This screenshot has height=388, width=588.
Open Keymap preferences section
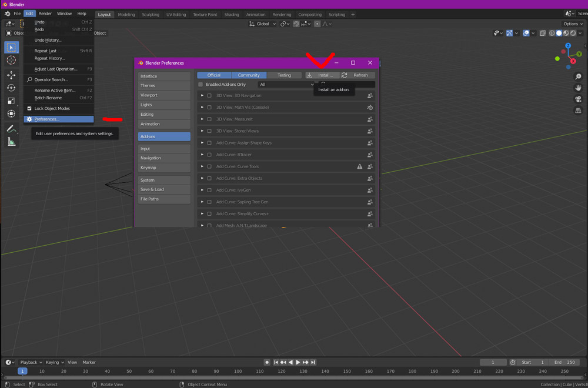[x=164, y=168]
